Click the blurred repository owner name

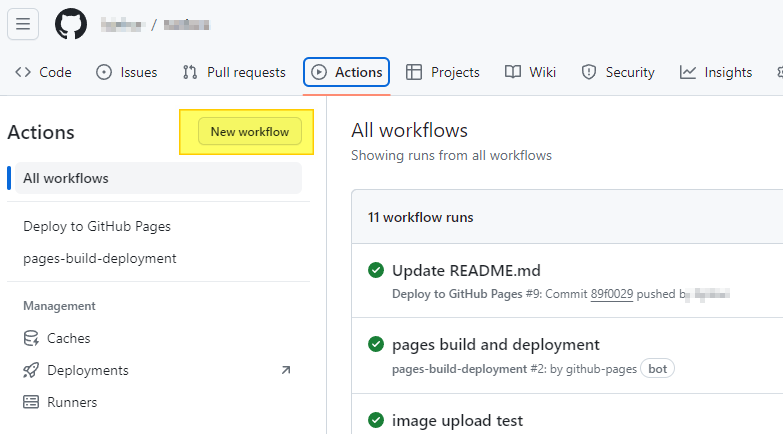(x=123, y=24)
